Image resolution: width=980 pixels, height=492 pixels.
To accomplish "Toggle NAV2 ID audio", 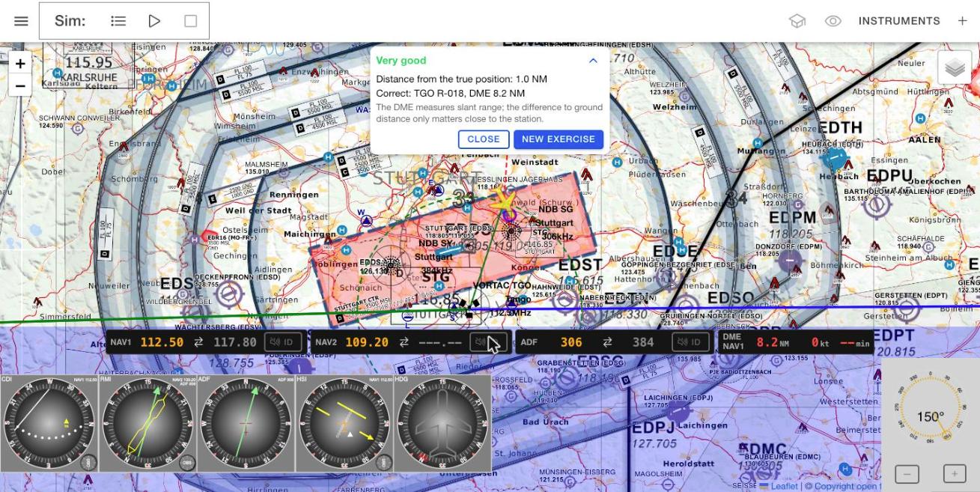I will [x=489, y=342].
